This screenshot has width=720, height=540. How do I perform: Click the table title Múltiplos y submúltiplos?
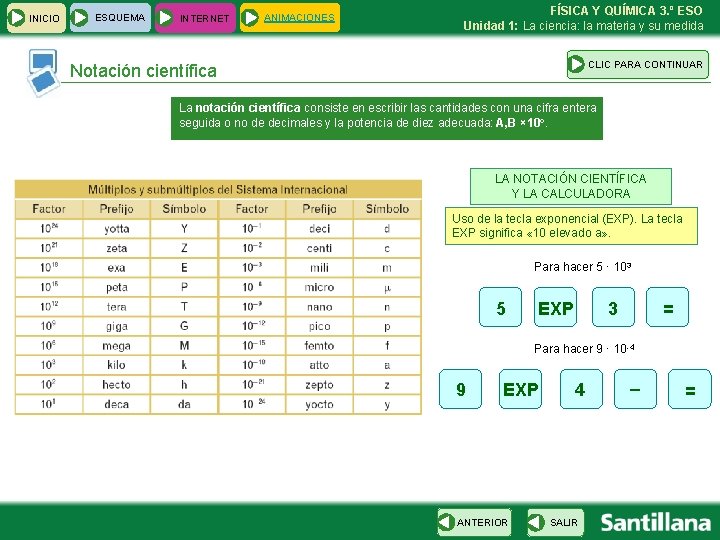pos(218,189)
